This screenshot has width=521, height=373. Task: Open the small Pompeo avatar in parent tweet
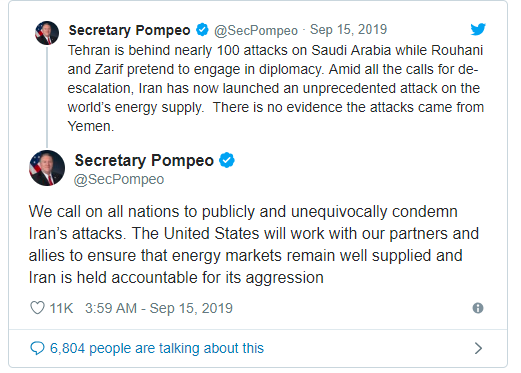tap(47, 33)
